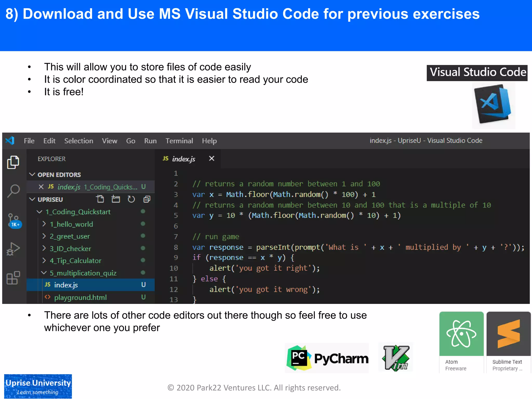532x399 pixels.
Task: Collapse the OPEN EDITORS section
Action: click(x=59, y=175)
